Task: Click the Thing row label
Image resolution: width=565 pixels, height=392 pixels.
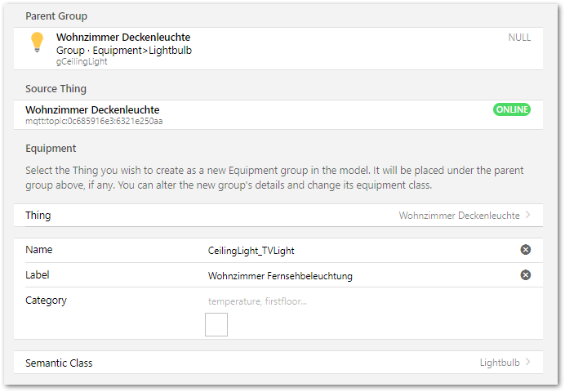Action: pos(38,216)
